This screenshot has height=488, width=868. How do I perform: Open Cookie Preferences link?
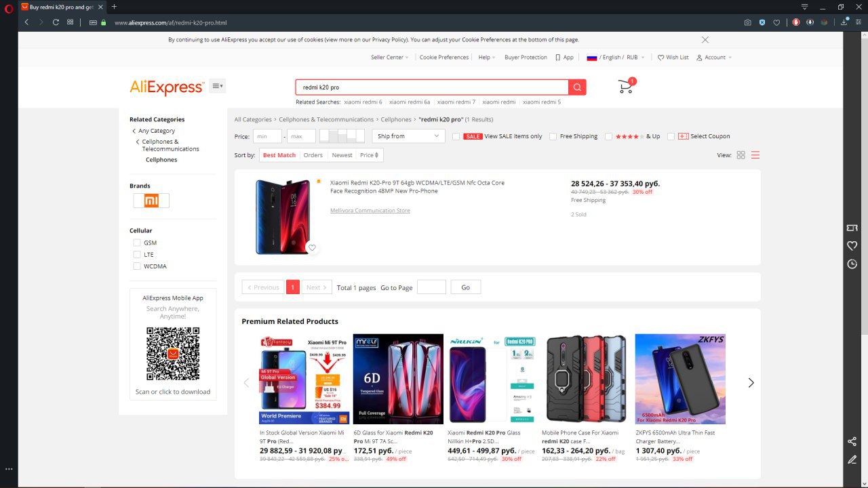[x=444, y=58]
